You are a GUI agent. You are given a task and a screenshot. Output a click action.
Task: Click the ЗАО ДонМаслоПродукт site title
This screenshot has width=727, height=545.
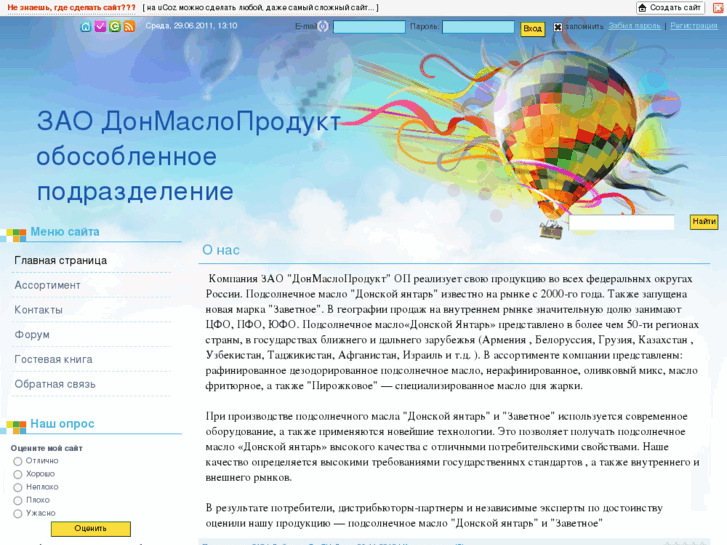click(x=189, y=122)
